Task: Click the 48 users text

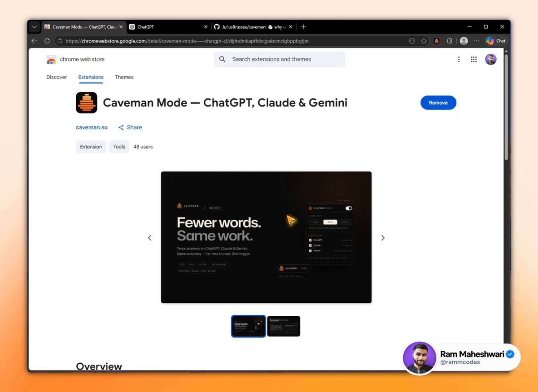Action: (x=143, y=147)
